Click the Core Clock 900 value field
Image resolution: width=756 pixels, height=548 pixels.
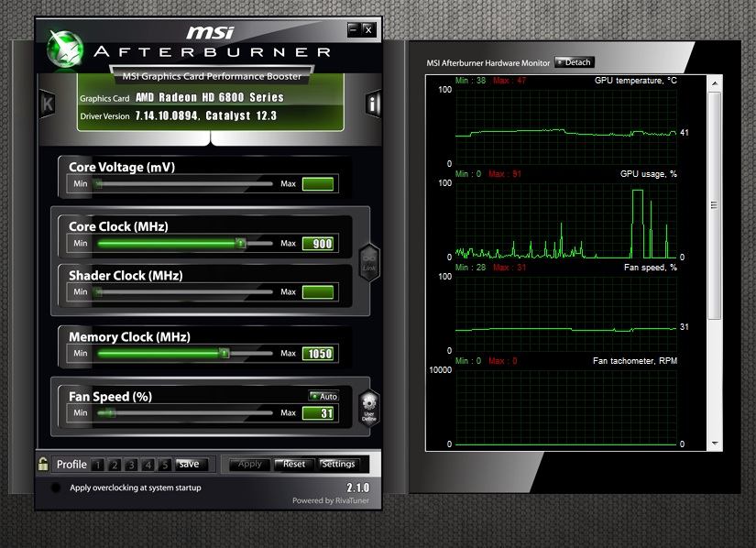point(318,244)
